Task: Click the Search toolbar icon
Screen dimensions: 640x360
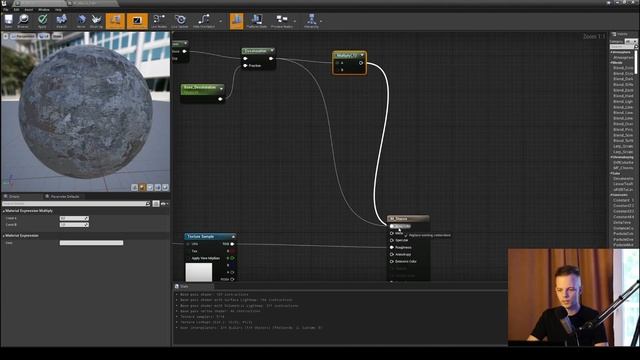Action: click(62, 21)
